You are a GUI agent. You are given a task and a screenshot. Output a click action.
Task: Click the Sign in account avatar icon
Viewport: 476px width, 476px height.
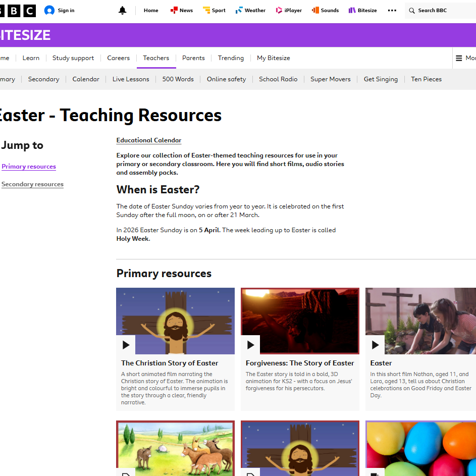click(49, 10)
